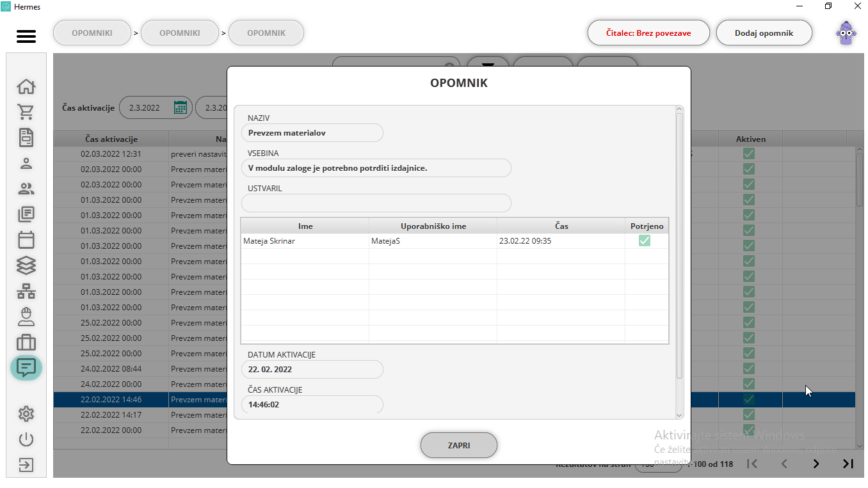Open the briefcase icon in sidebar

[x=26, y=342]
